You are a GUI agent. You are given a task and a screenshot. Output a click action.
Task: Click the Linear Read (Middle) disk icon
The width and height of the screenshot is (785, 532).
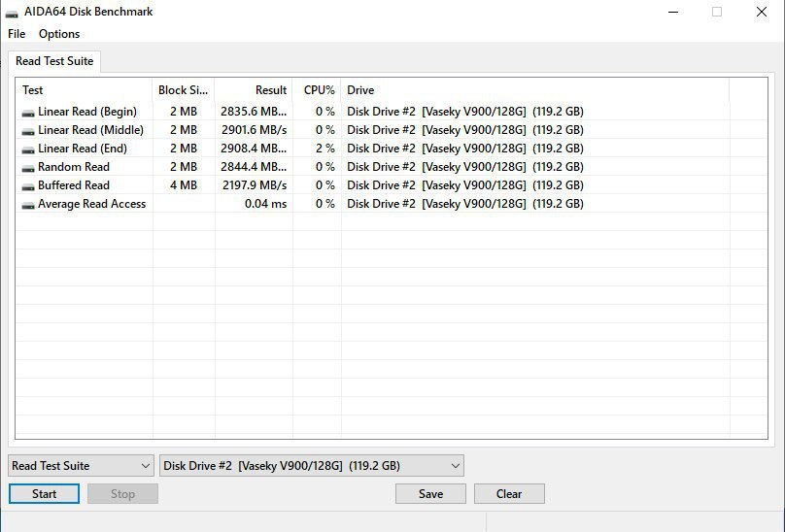[x=28, y=132]
